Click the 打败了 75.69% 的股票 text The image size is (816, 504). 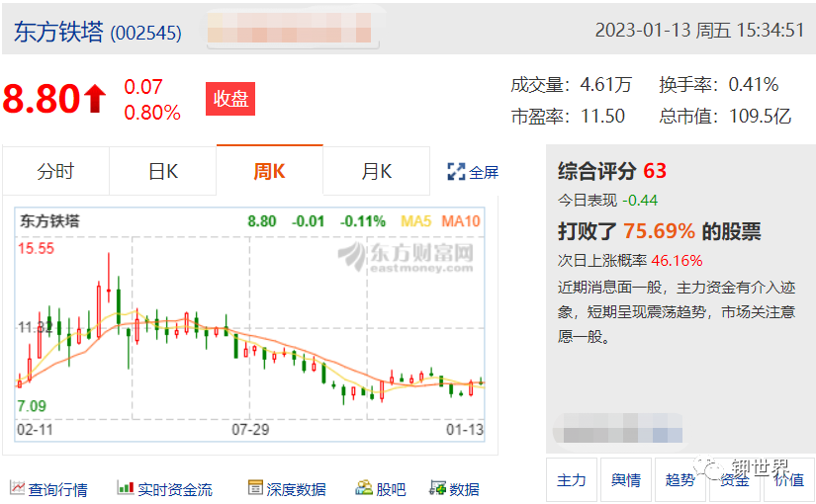[x=660, y=231]
